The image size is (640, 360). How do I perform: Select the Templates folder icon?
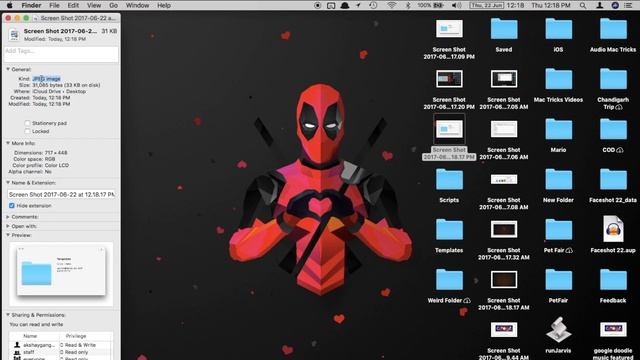click(x=449, y=230)
